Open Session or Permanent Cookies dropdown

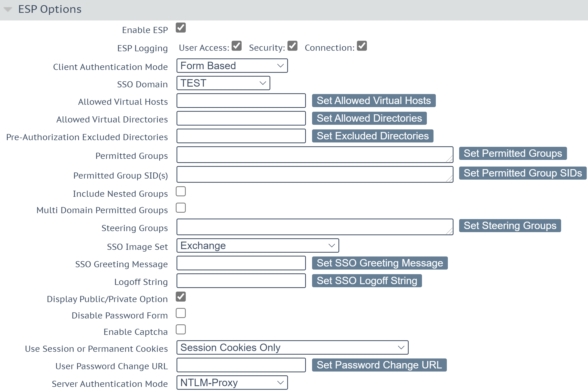[x=292, y=348]
